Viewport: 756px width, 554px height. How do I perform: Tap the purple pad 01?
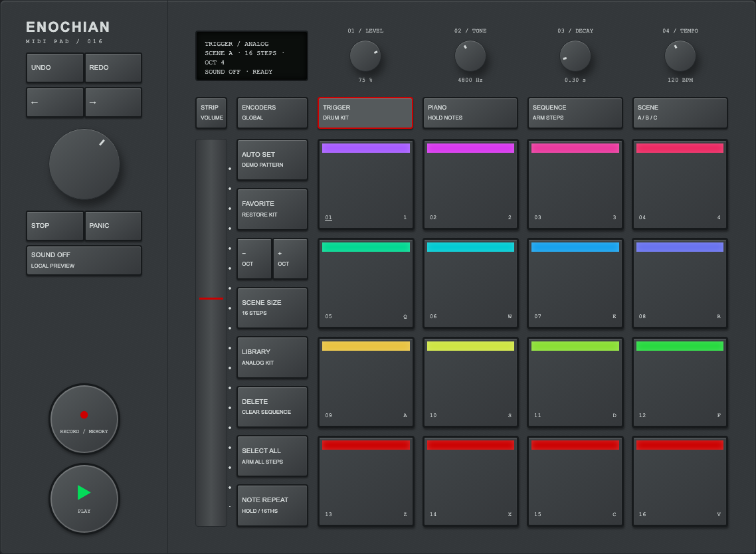click(366, 185)
